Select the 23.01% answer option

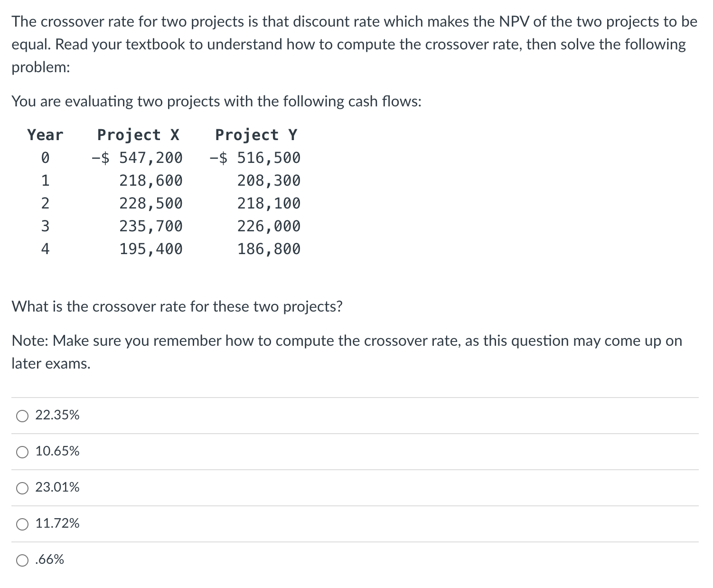click(x=57, y=487)
